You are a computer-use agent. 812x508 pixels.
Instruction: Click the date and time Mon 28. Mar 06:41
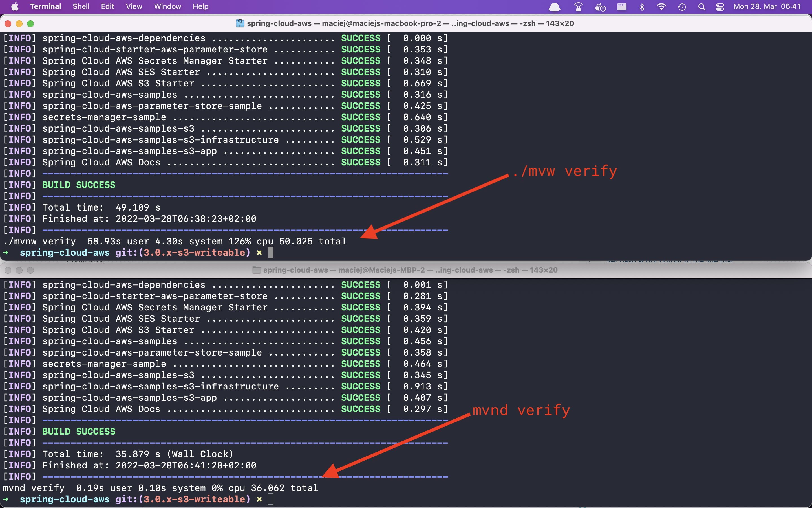[x=767, y=7]
